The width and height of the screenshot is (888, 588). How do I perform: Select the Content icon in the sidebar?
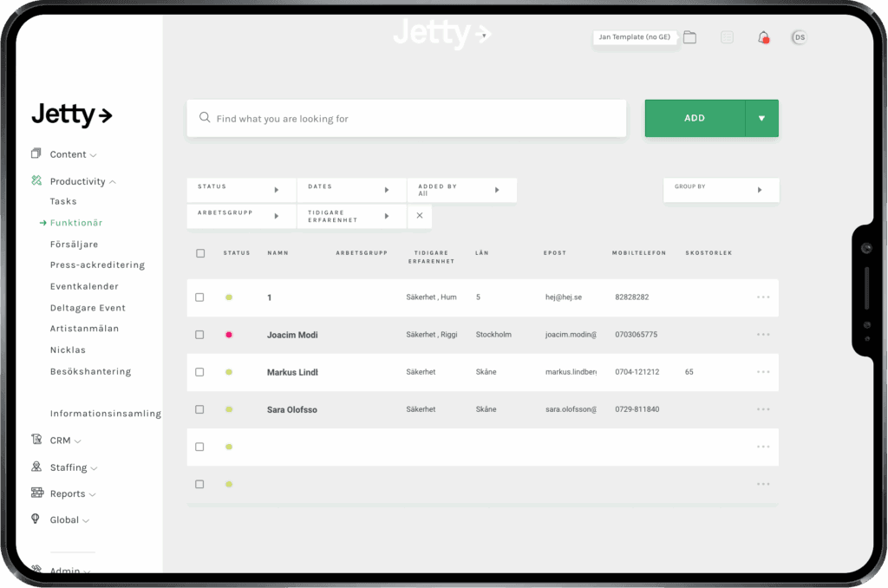point(35,154)
